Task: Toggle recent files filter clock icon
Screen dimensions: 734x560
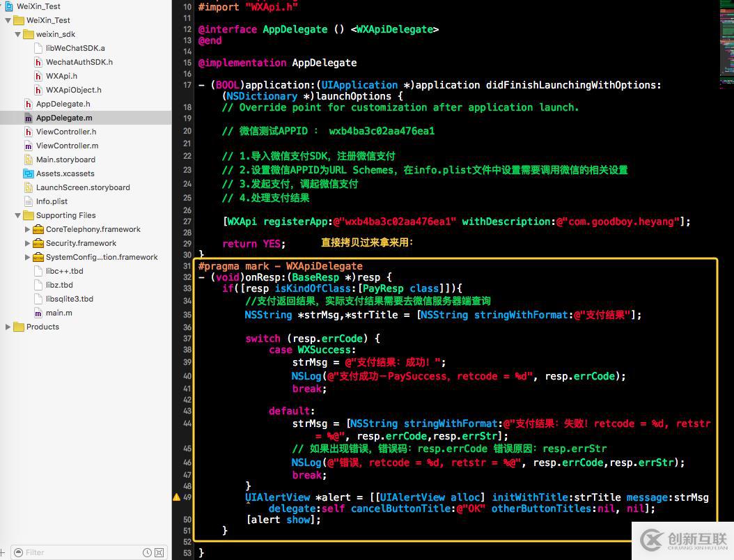Action: click(x=147, y=553)
